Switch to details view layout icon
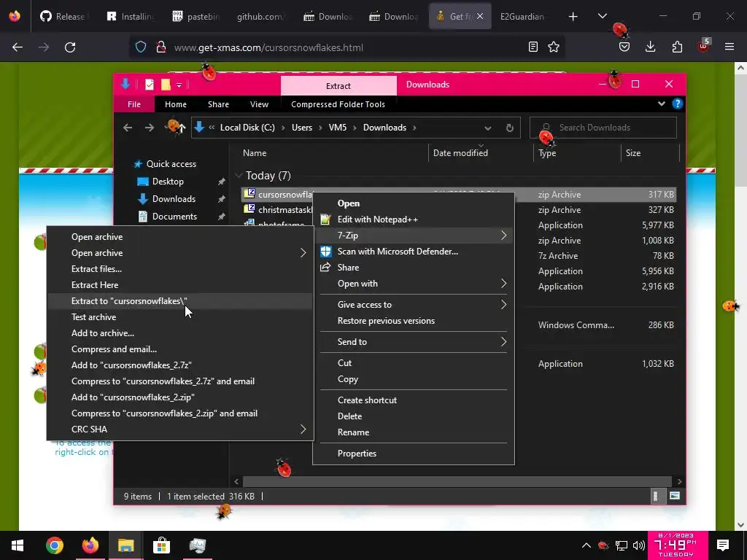 (656, 496)
